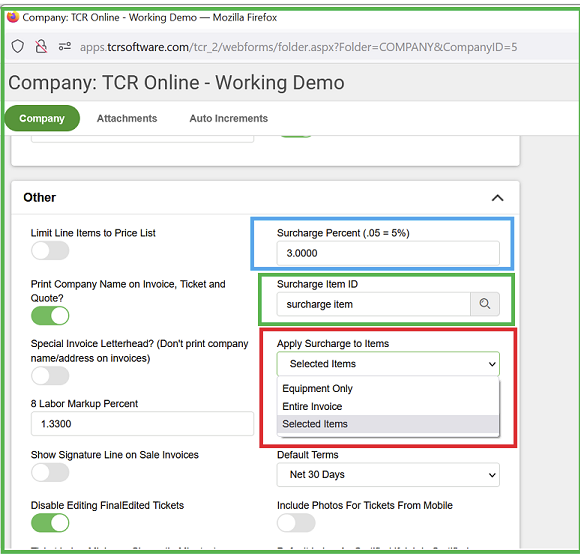Click the Other section heading
This screenshot has height=556, width=580.
coord(40,198)
